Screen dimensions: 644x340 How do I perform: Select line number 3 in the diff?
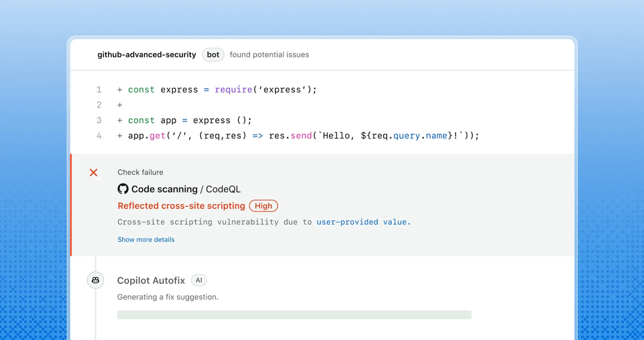99,120
